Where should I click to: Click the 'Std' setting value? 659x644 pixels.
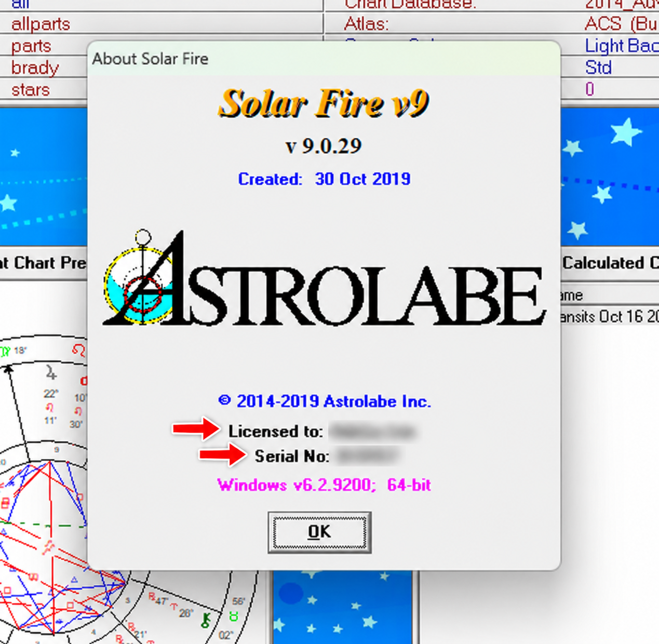coord(598,68)
